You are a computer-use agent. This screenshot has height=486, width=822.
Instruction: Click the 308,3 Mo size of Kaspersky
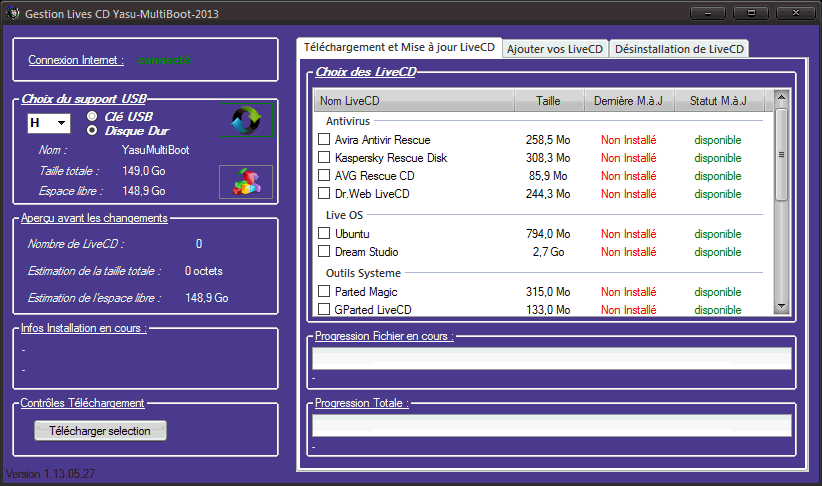pos(548,158)
